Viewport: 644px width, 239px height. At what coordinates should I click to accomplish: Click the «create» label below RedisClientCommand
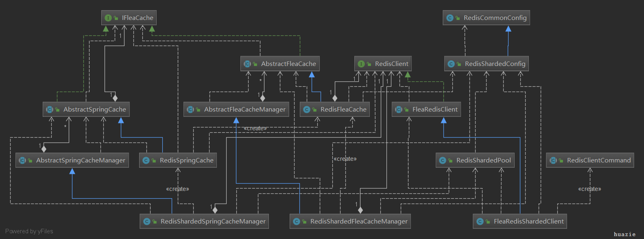(x=589, y=189)
